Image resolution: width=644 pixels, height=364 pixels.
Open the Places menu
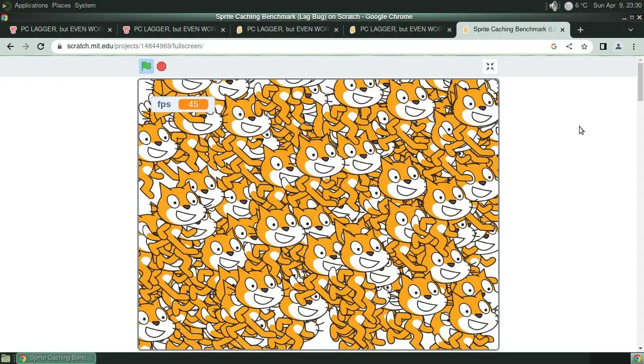(x=61, y=6)
